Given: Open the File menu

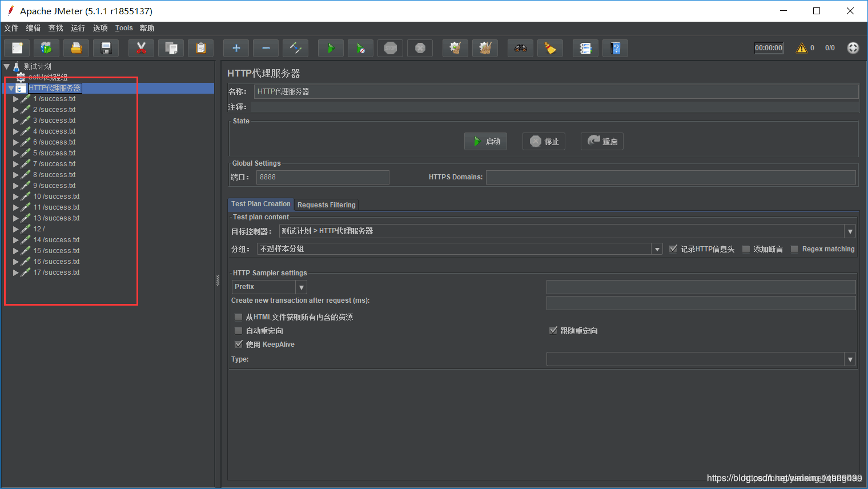Looking at the screenshot, I should tap(11, 28).
